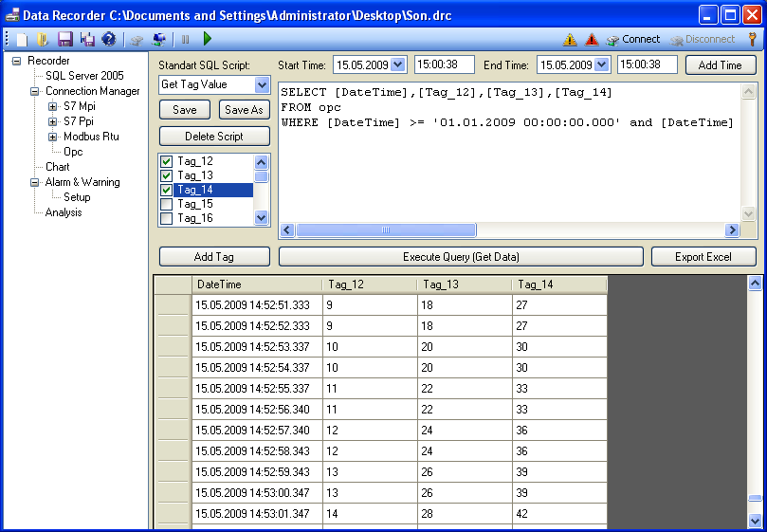Screen dimensions: 767x532
Task: Click the tag list scroll down arrow
Action: (x=262, y=217)
